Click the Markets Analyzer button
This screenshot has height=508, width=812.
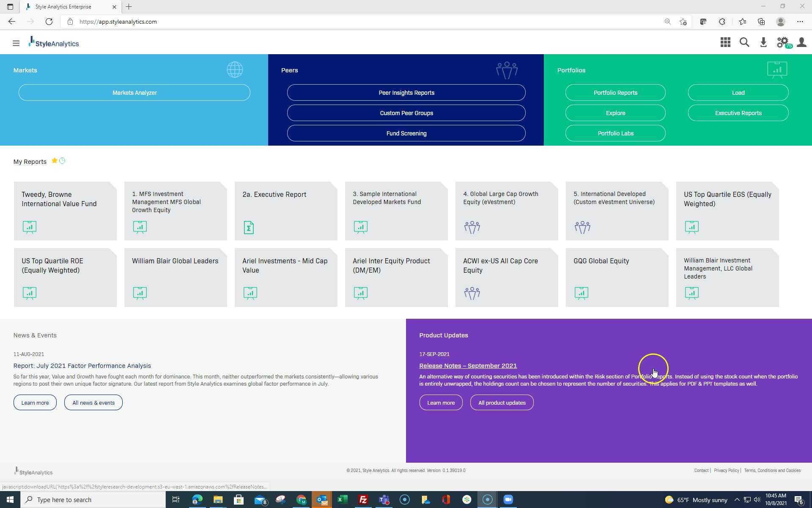point(134,93)
